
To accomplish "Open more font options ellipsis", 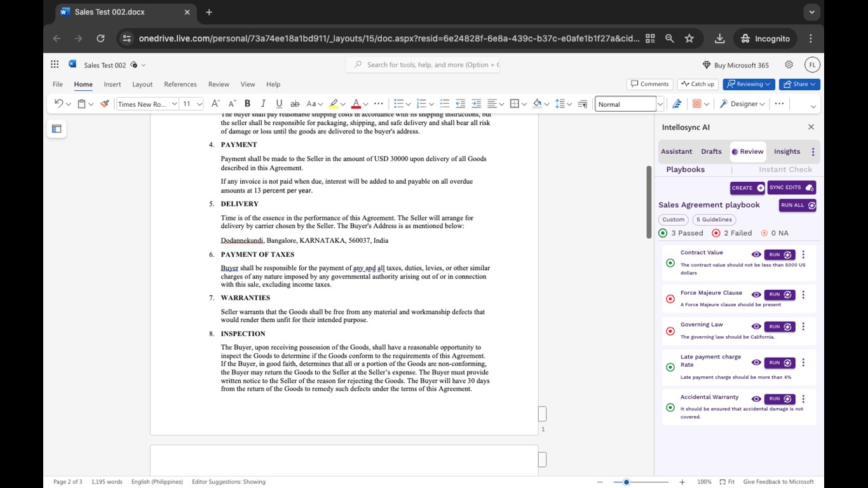I will [x=379, y=104].
